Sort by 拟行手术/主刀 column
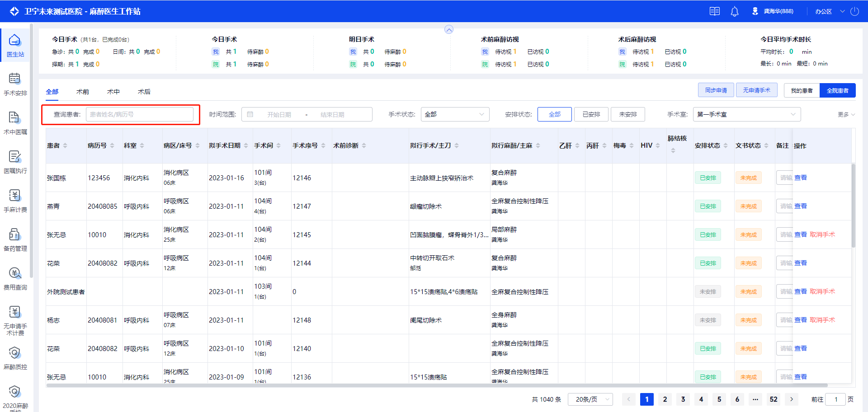Viewport: 868px width, 412px height. click(x=457, y=145)
